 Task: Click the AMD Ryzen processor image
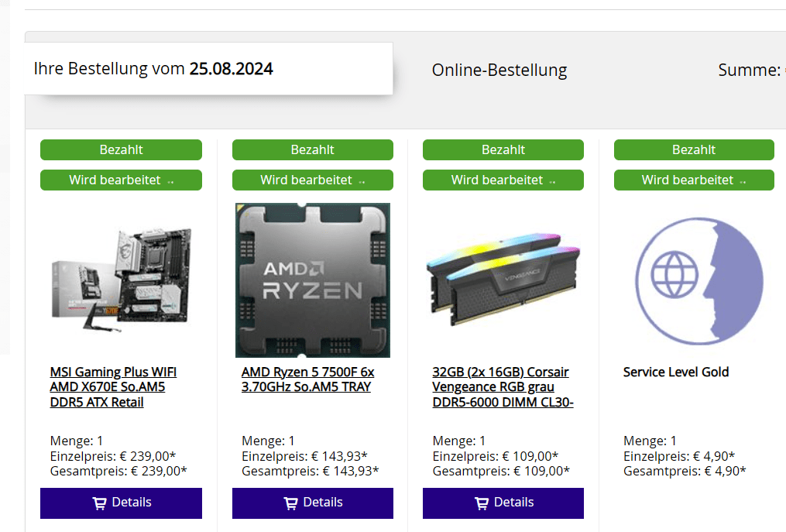tap(312, 280)
